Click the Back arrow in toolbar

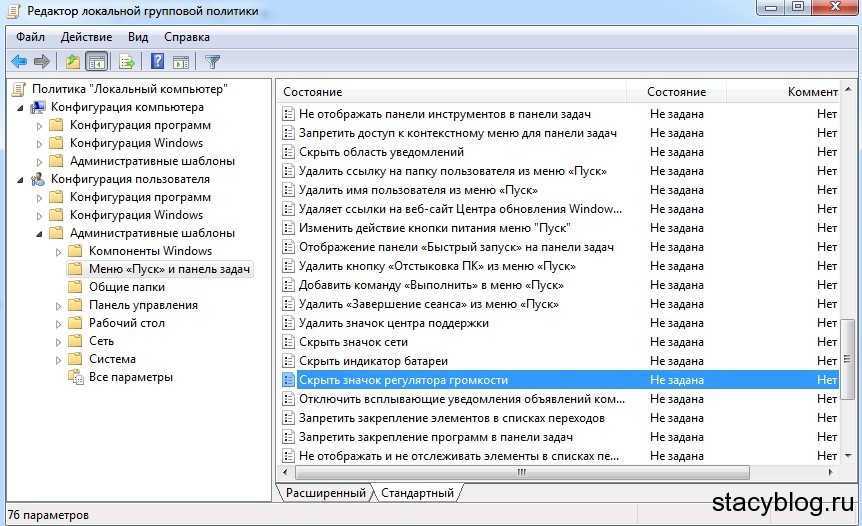[19, 61]
